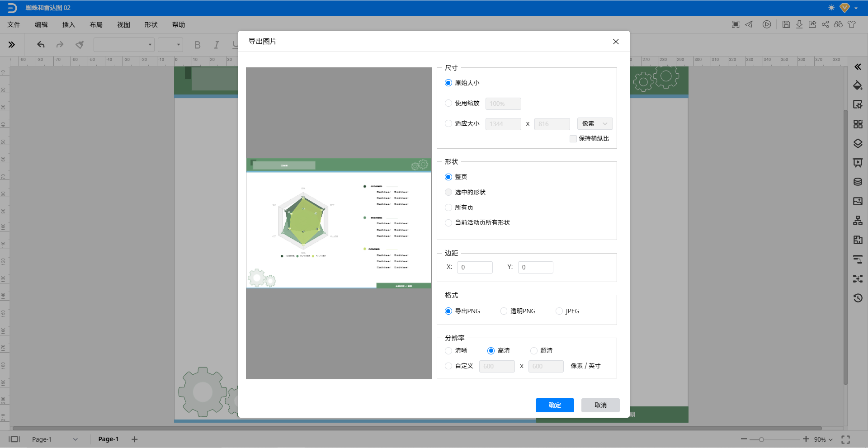Screen dimensions: 868x448
Task: Click the 取消 button
Action: point(600,405)
